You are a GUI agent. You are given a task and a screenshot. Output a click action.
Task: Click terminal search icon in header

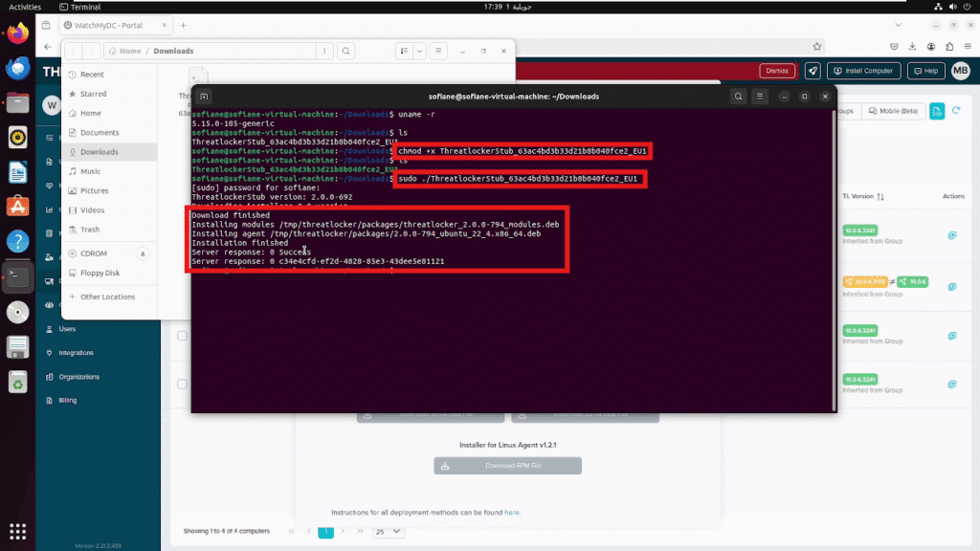coord(738,97)
